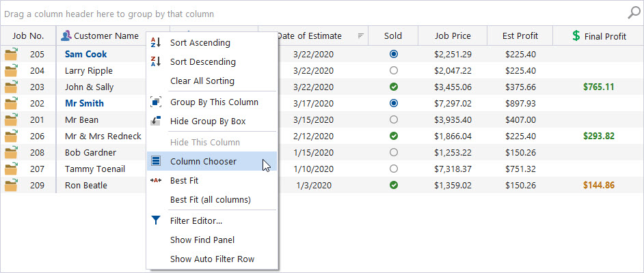Click the Est Profit column header
This screenshot has width=644, height=273.
520,35
